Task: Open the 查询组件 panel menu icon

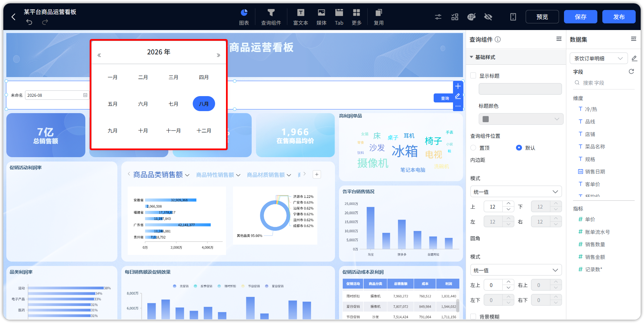Action: pos(559,39)
